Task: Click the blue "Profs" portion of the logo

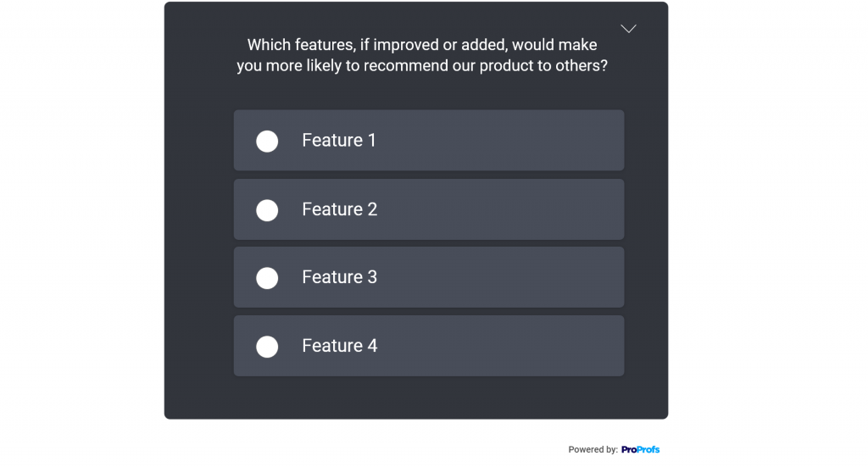Action: (648, 449)
